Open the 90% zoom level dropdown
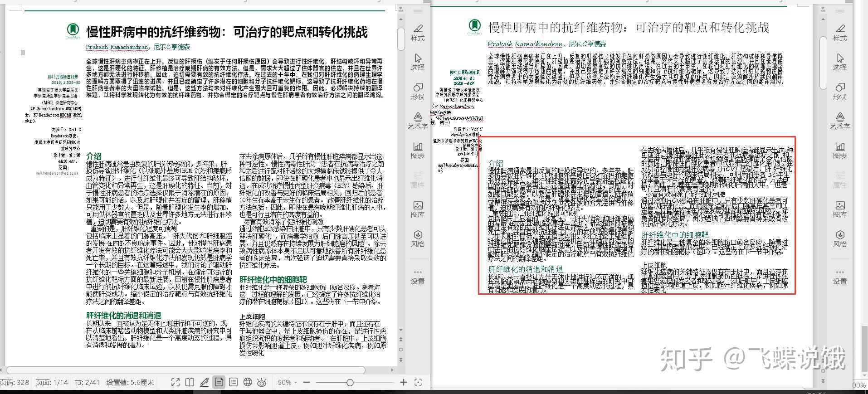868x394 pixels. click(x=287, y=383)
